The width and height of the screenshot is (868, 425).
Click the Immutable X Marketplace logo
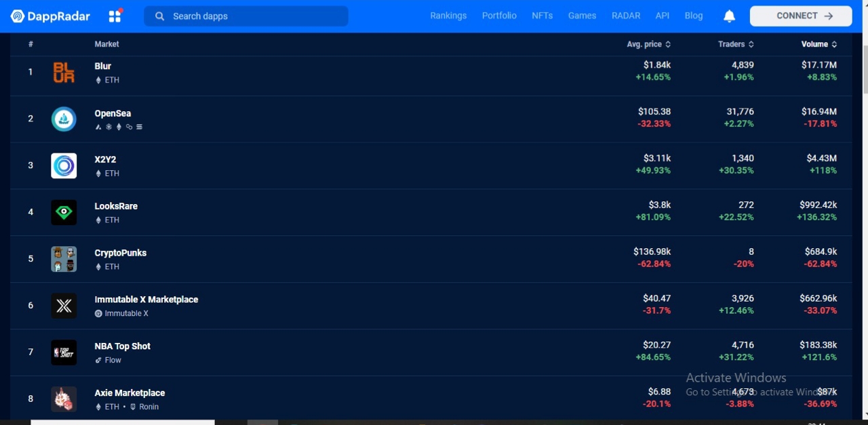[x=64, y=306]
